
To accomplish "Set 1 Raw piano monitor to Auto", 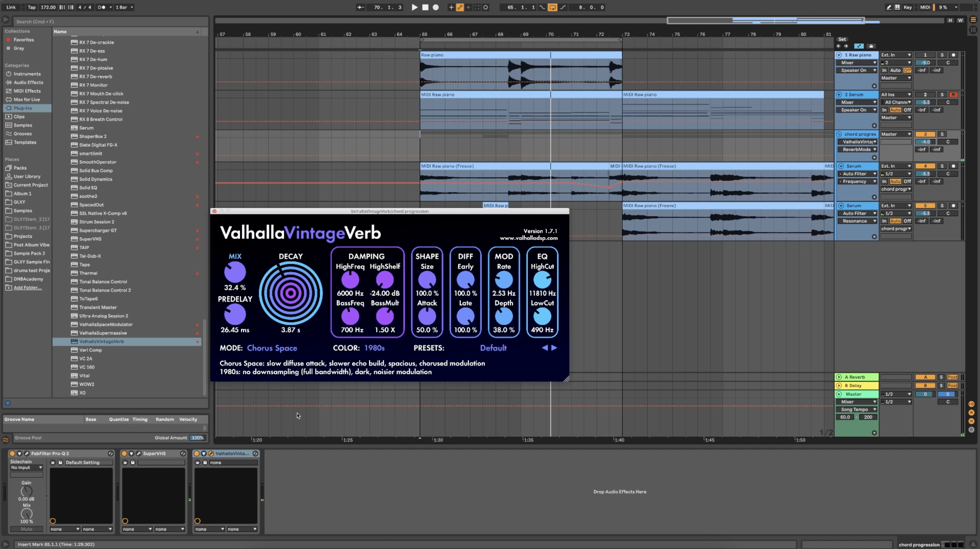I will [895, 70].
